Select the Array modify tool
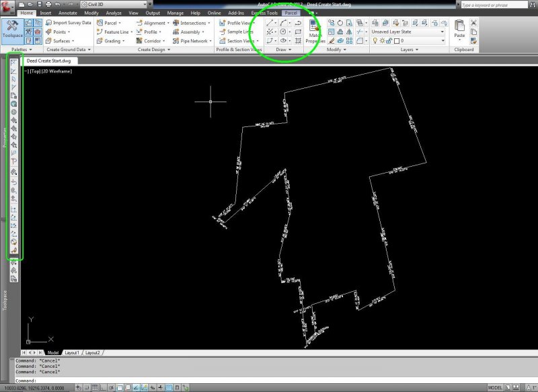538x392 pixels. (349, 40)
